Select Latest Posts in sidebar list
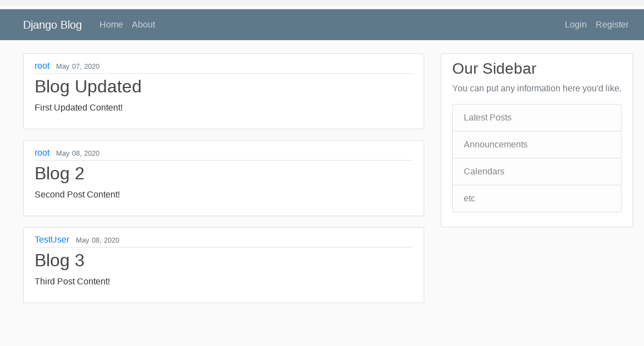Viewport: 644px width, 346px height. (537, 118)
